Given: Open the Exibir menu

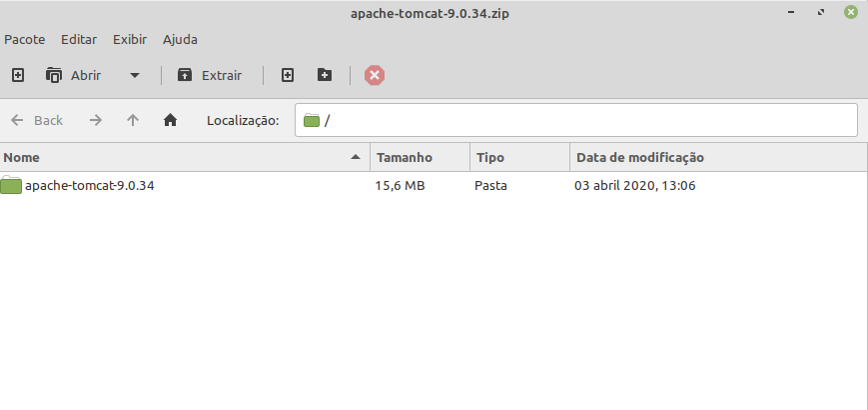Looking at the screenshot, I should [x=130, y=40].
